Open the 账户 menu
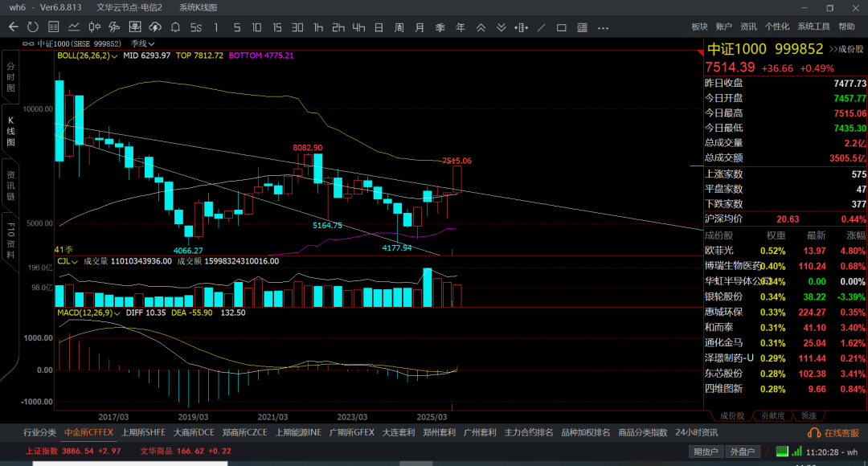This screenshot has height=466, width=868. pos(723,27)
